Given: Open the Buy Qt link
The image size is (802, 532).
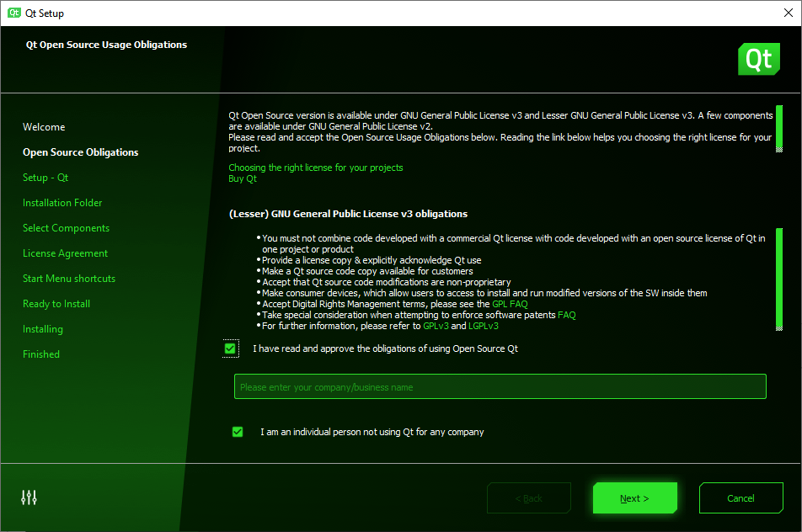Looking at the screenshot, I should point(243,178).
